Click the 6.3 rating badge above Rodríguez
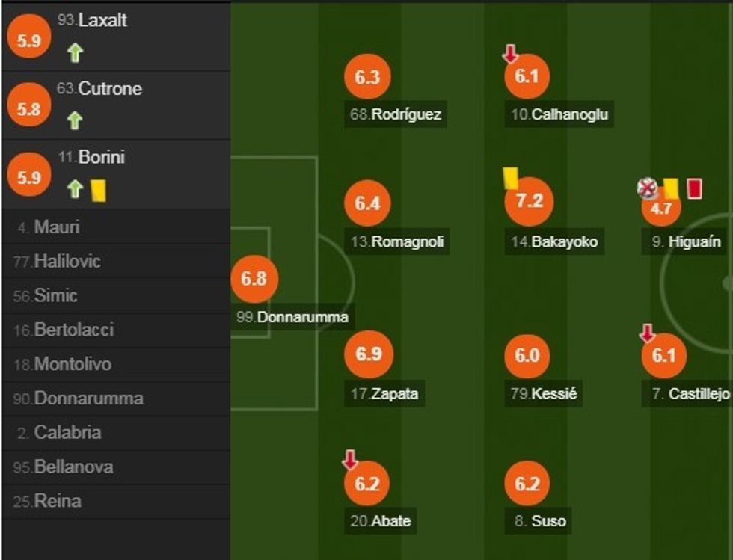The width and height of the screenshot is (733, 560). [366, 76]
